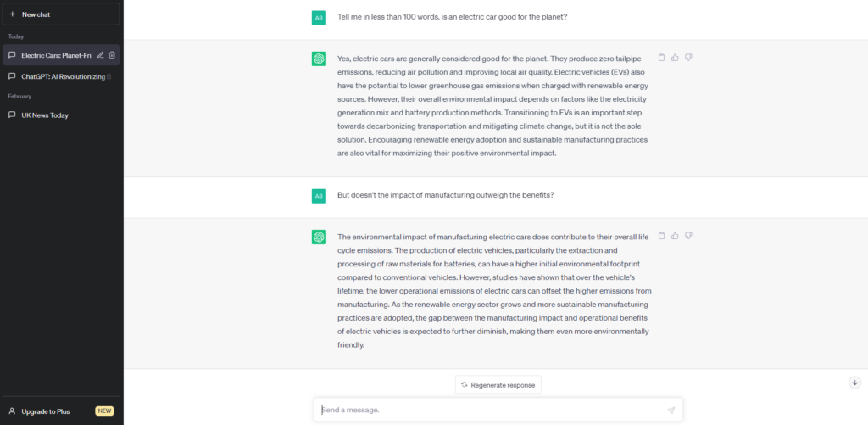Viewport: 868px width, 425px height.
Task: Click Regenerate response button
Action: [x=498, y=384]
